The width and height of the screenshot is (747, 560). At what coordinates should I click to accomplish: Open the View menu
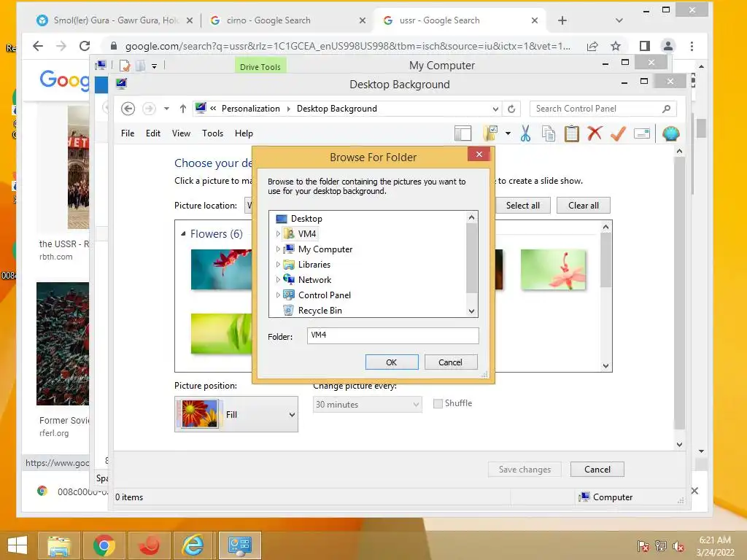coord(181,133)
